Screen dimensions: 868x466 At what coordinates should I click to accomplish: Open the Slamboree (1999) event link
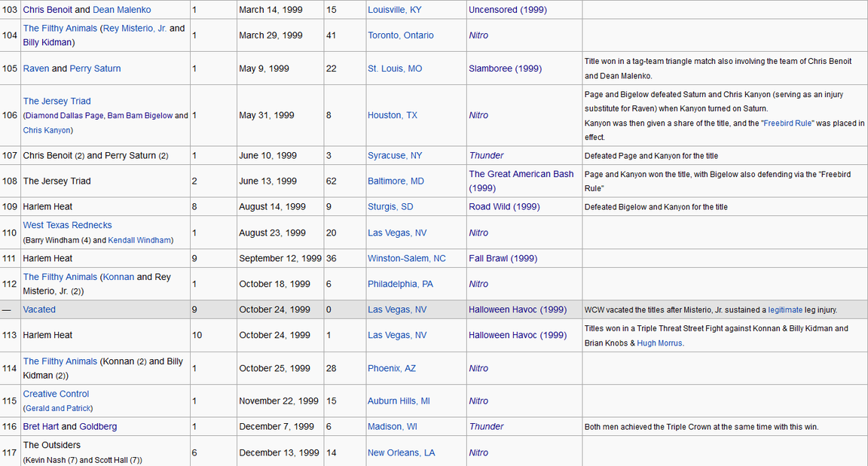click(x=506, y=69)
